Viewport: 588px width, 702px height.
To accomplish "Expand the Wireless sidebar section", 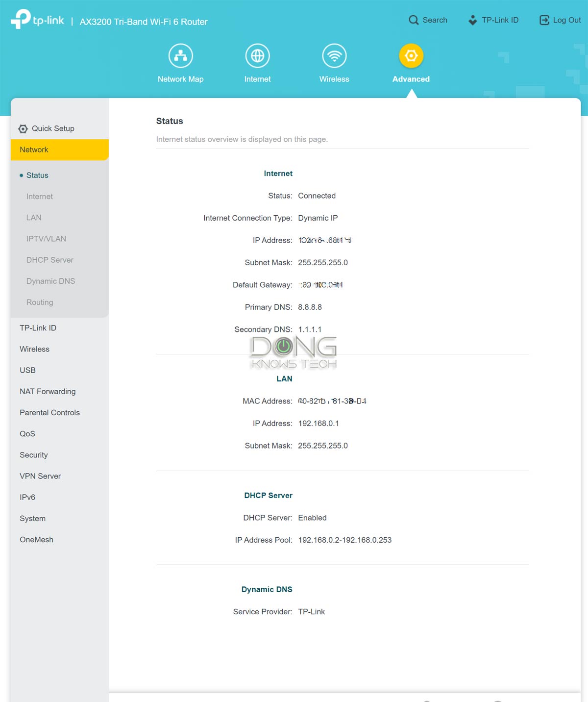I will click(35, 349).
